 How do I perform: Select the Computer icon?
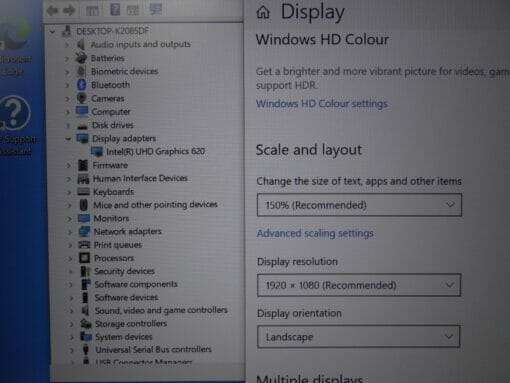click(x=82, y=111)
